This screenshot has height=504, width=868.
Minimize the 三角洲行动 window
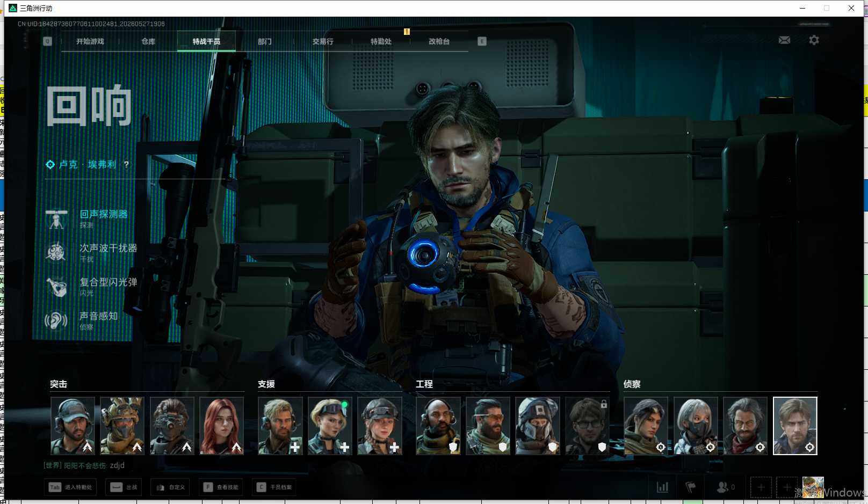pyautogui.click(x=802, y=8)
